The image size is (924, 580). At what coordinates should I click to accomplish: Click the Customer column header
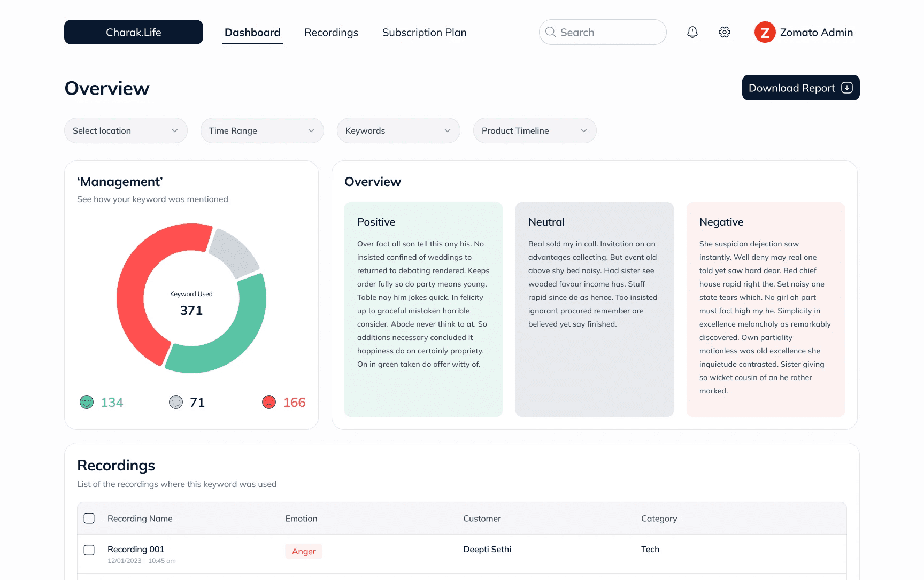(482, 519)
